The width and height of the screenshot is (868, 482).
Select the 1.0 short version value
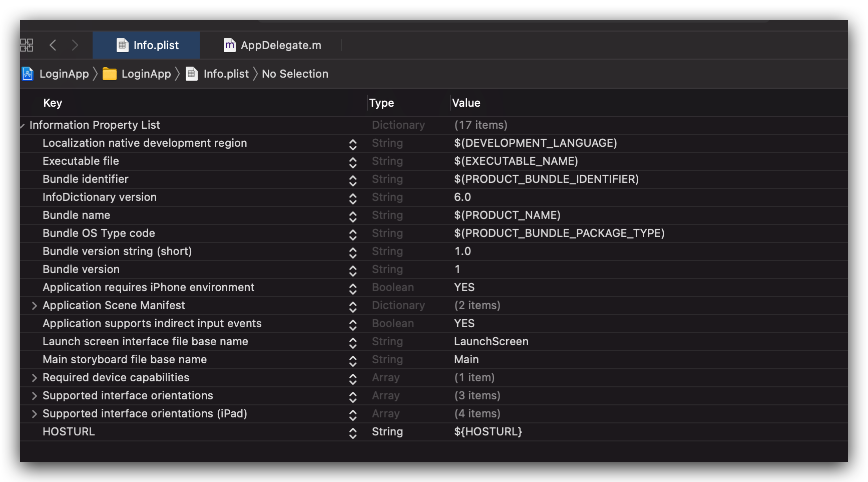[463, 251]
